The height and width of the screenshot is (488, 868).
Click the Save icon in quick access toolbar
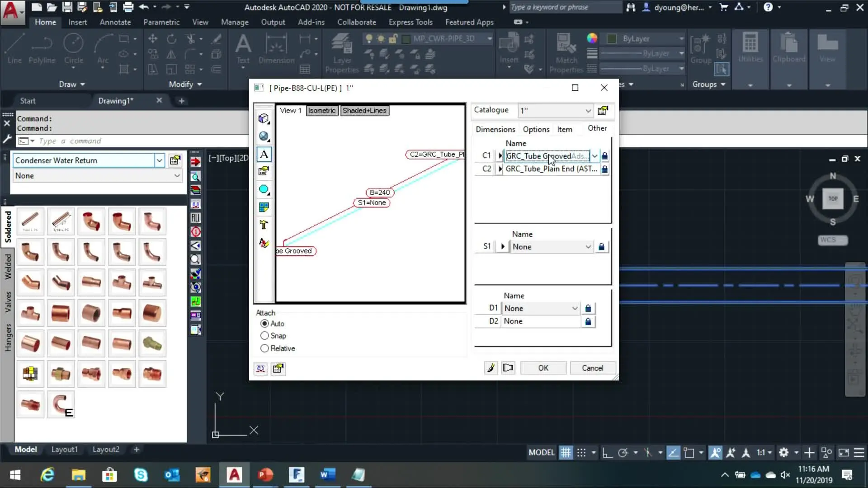click(x=67, y=7)
